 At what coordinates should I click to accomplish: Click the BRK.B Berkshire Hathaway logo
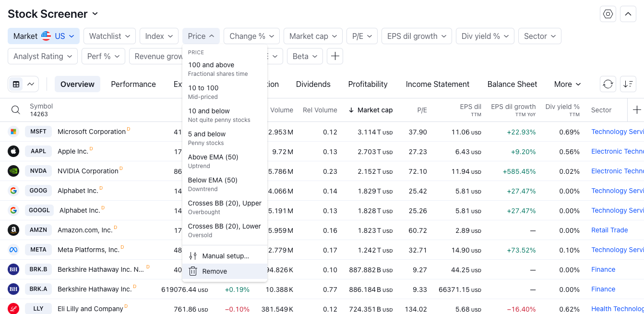pos(13,269)
